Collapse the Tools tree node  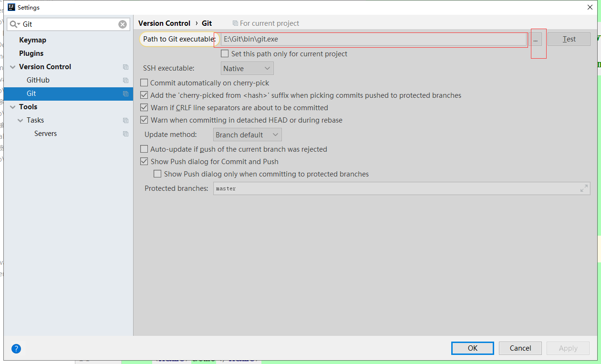[x=12, y=107]
